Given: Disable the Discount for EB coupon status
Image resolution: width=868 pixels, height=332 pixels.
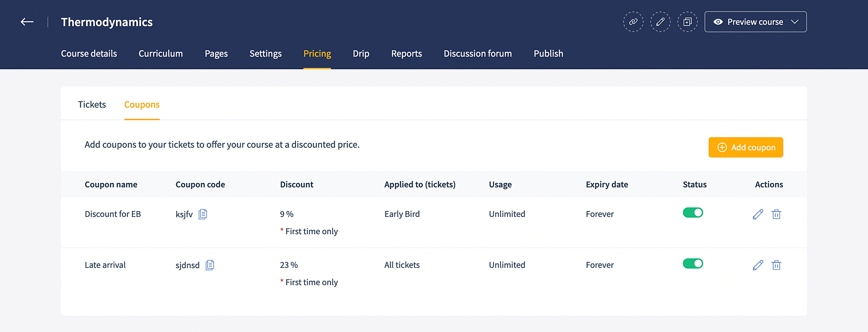Looking at the screenshot, I should click(693, 212).
